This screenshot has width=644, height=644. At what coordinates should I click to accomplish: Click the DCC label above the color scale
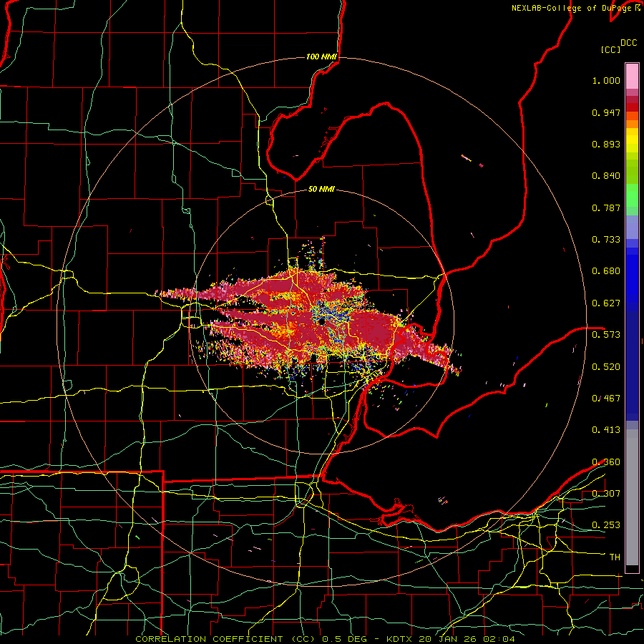pos(628,43)
